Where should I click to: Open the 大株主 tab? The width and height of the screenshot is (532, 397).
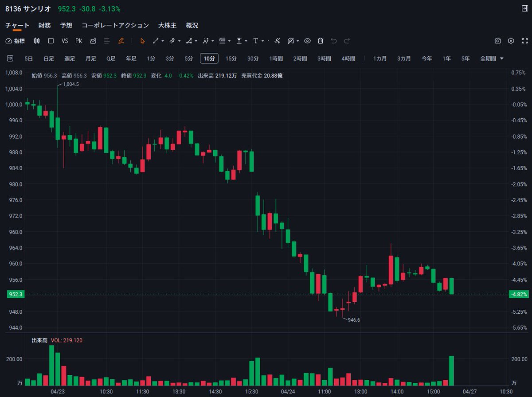pos(168,26)
